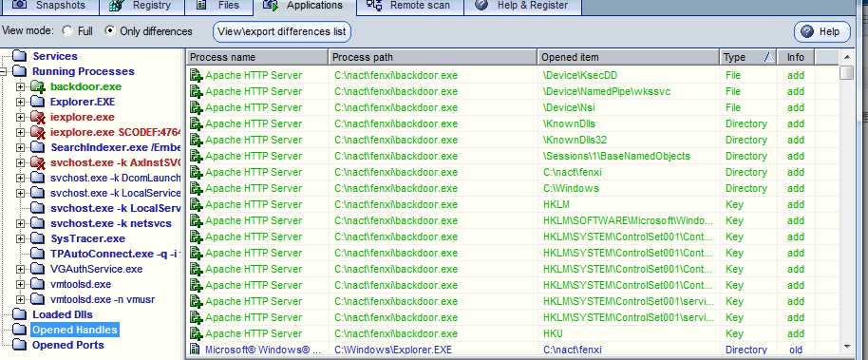Click the \Device\KsecDD opened item
This screenshot has width=868, height=360.
pyautogui.click(x=580, y=75)
